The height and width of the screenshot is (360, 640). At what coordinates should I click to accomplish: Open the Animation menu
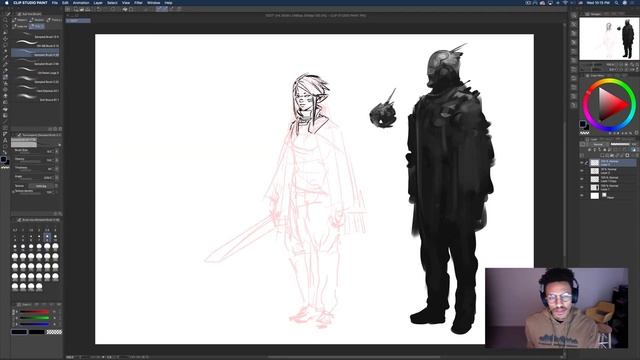(x=81, y=2)
